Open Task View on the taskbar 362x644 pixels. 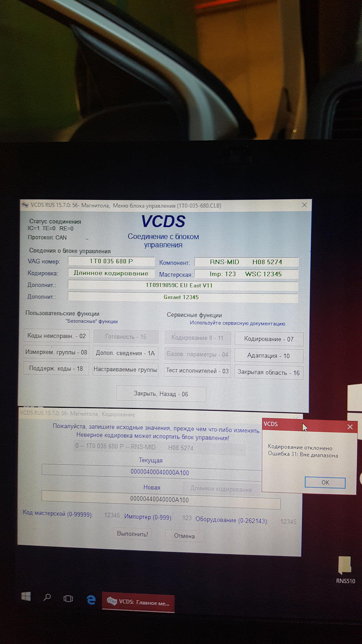pyautogui.click(x=68, y=598)
